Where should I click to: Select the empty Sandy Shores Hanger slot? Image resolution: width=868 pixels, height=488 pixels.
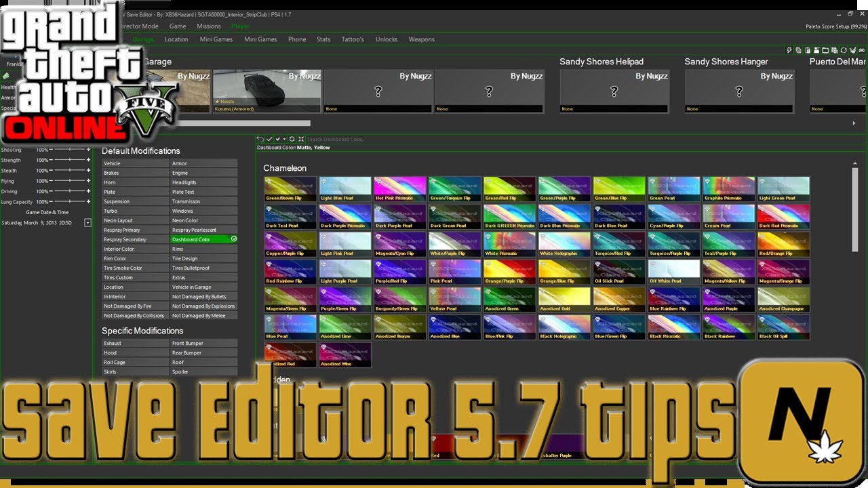click(739, 91)
